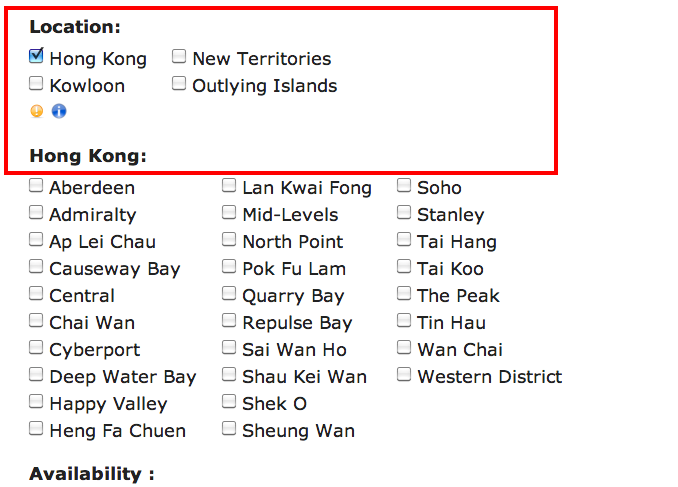
Task: Check the Cyberport checkbox
Action: click(x=36, y=347)
